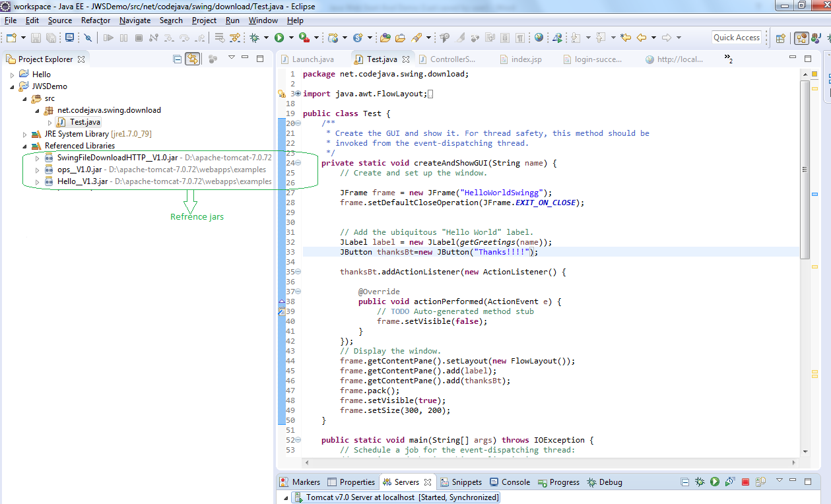Viewport: 831px width, 504px height.
Task: Click the Open Perspective icon
Action: tap(780, 38)
